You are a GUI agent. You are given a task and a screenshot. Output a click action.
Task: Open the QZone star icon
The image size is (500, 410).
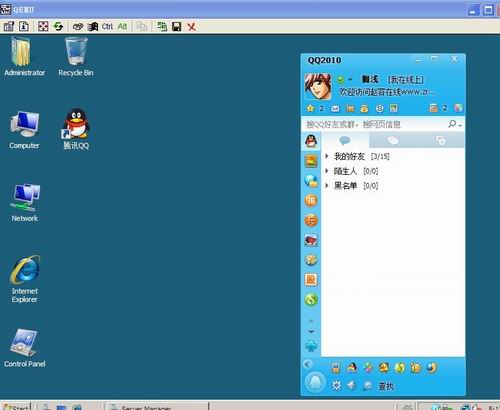pos(310,108)
